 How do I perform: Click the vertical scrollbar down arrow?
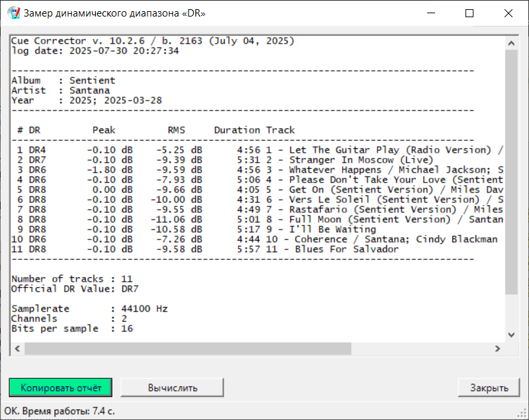tap(511, 335)
